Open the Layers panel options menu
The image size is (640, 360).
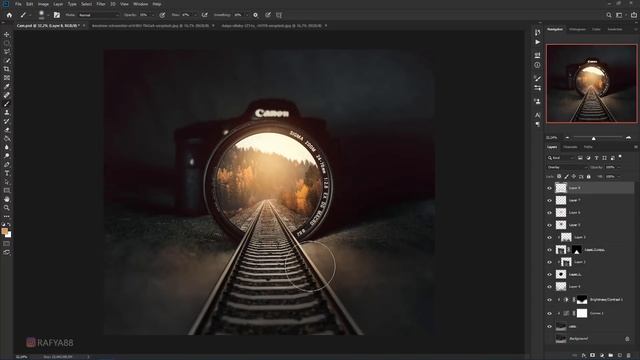pyautogui.click(x=636, y=147)
